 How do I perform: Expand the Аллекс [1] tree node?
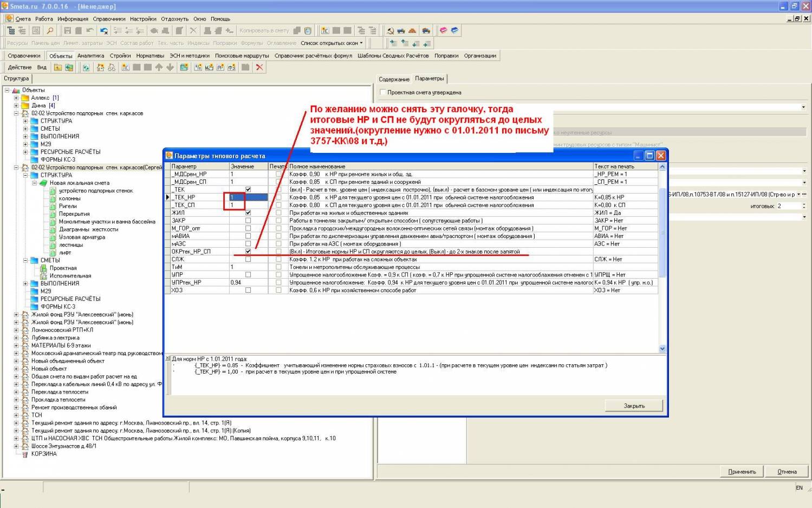[16, 98]
